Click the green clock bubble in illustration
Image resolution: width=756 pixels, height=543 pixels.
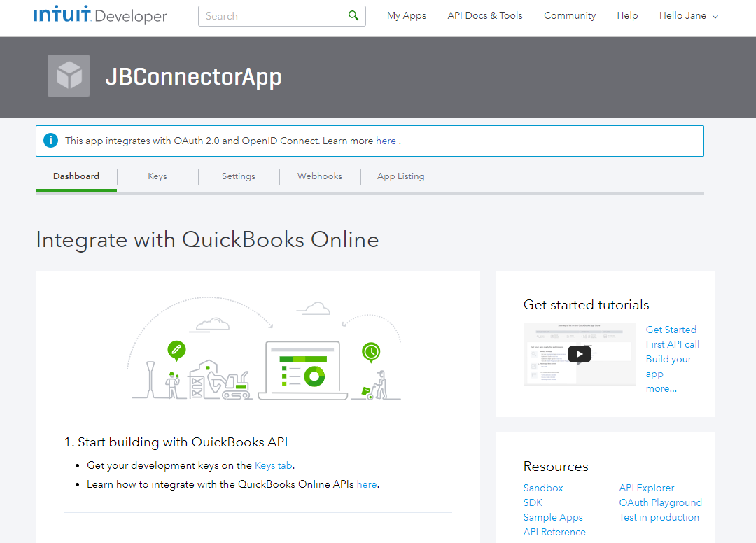(370, 351)
